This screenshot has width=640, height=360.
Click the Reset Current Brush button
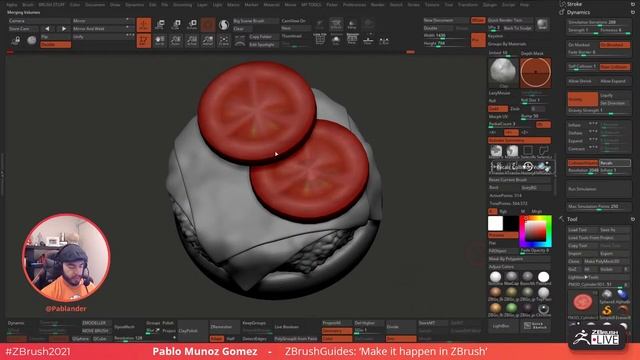(520, 180)
